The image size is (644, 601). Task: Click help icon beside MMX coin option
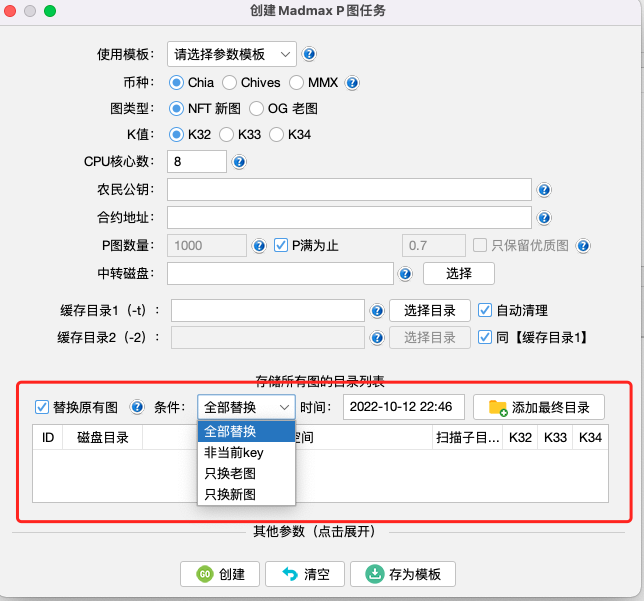point(352,83)
